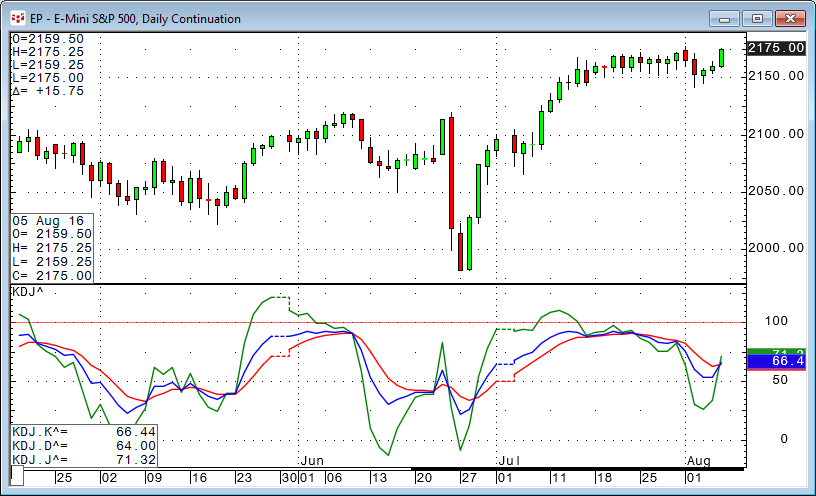Click the 100 level on KDJ axis
The image size is (816, 496).
pos(776,321)
